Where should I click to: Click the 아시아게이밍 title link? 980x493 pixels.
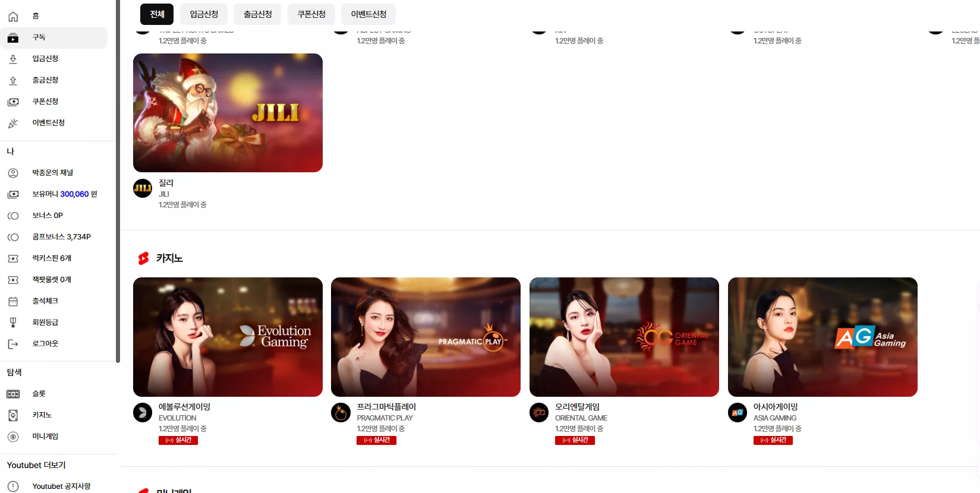(776, 407)
